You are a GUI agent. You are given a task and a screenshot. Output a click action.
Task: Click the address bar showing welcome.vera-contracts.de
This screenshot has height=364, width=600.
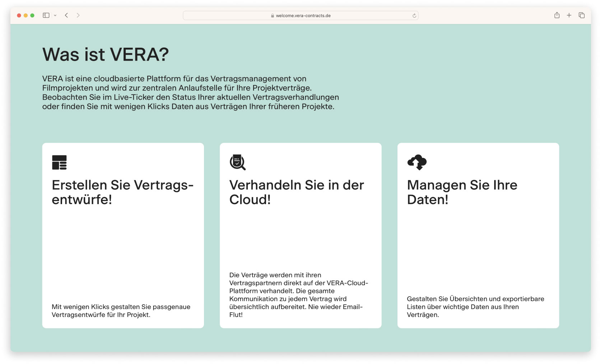pyautogui.click(x=301, y=15)
